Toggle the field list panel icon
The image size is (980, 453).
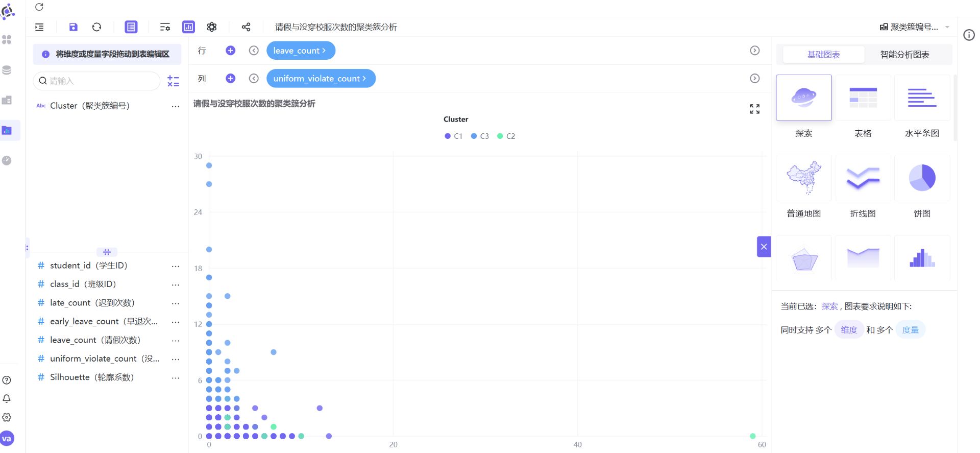(131, 27)
